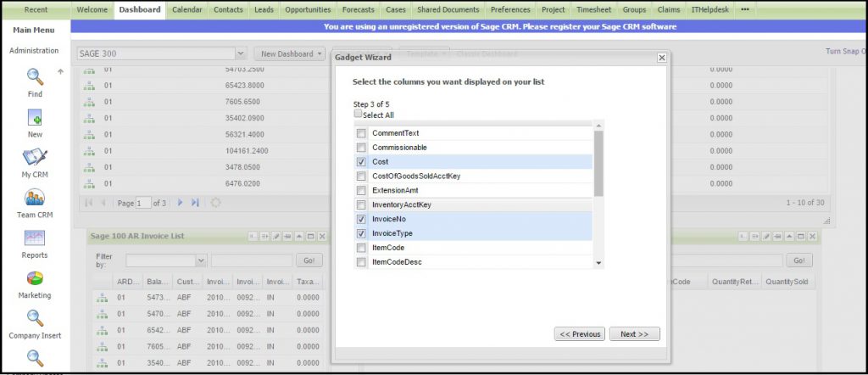Open My CRM from the sidebar
868x375 pixels.
35,157
